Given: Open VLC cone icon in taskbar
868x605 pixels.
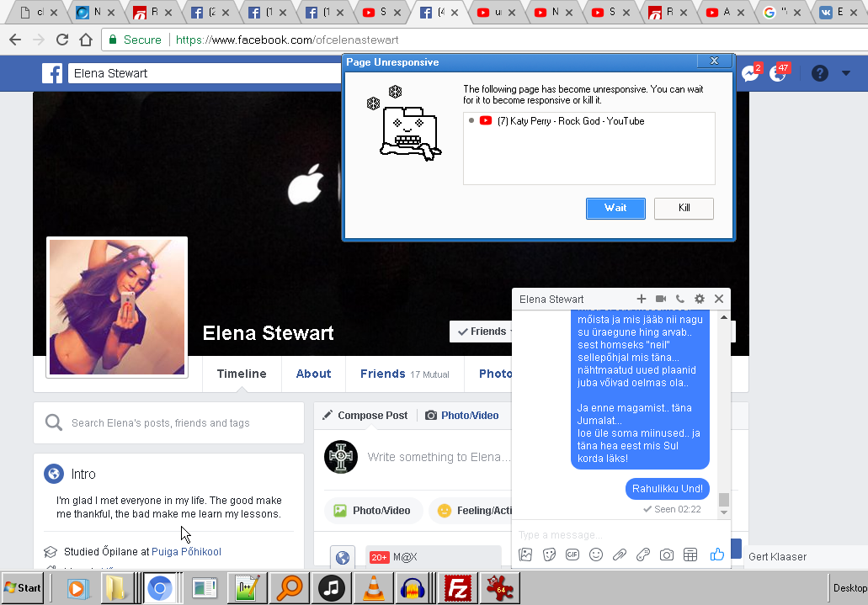Looking at the screenshot, I should [374, 588].
